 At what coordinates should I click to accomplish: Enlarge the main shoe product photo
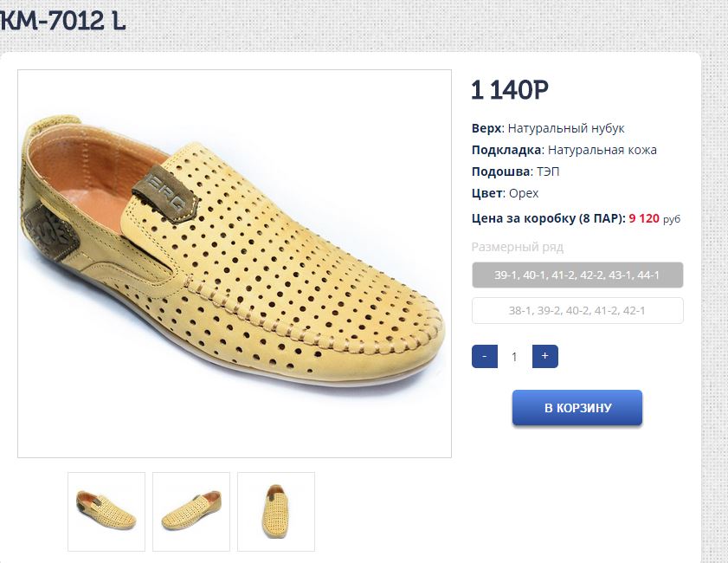click(x=235, y=263)
